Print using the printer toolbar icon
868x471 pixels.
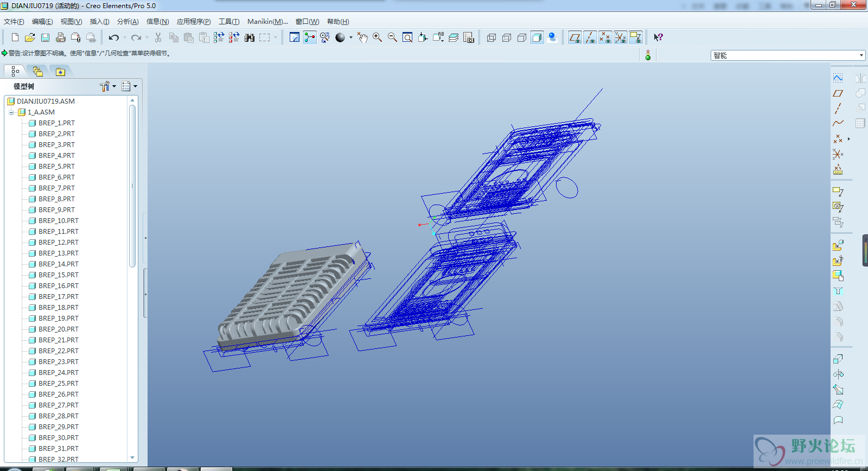[60, 37]
